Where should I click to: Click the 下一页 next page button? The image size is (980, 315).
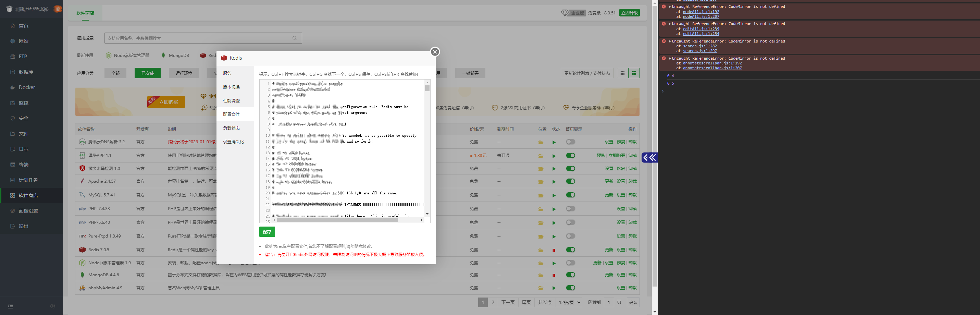coord(508,302)
